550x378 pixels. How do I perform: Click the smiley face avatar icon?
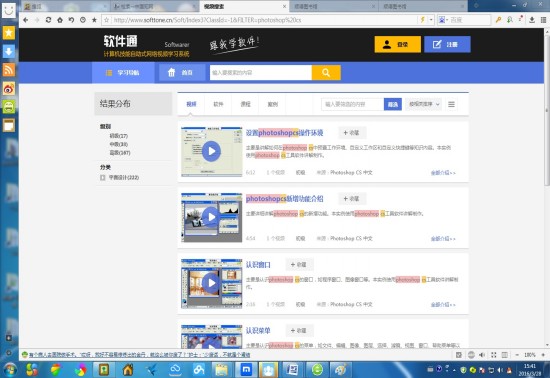pos(9,10)
